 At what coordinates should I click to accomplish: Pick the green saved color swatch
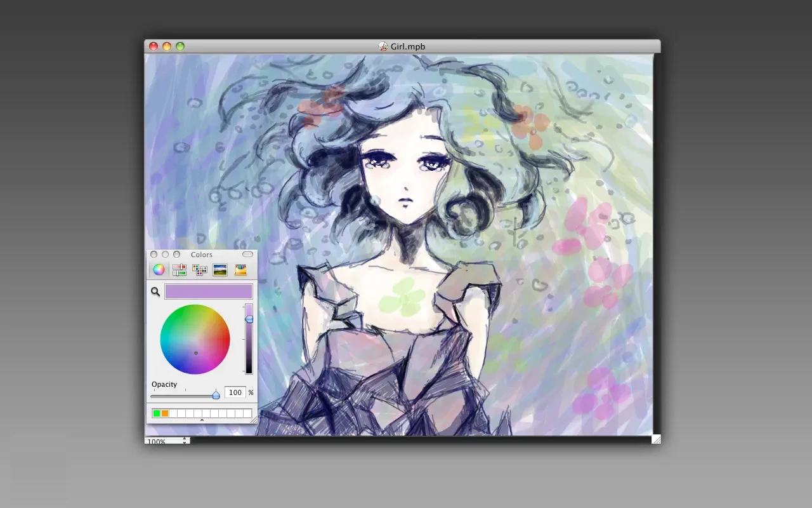(157, 413)
